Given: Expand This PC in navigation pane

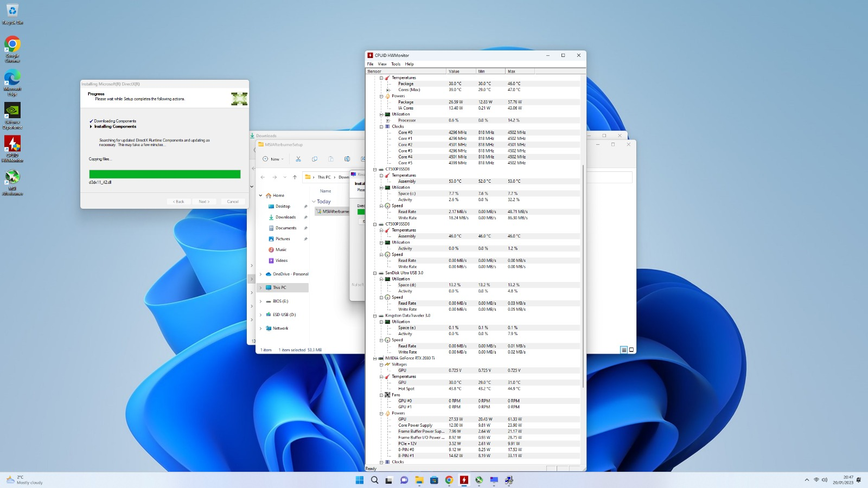Looking at the screenshot, I should click(260, 288).
